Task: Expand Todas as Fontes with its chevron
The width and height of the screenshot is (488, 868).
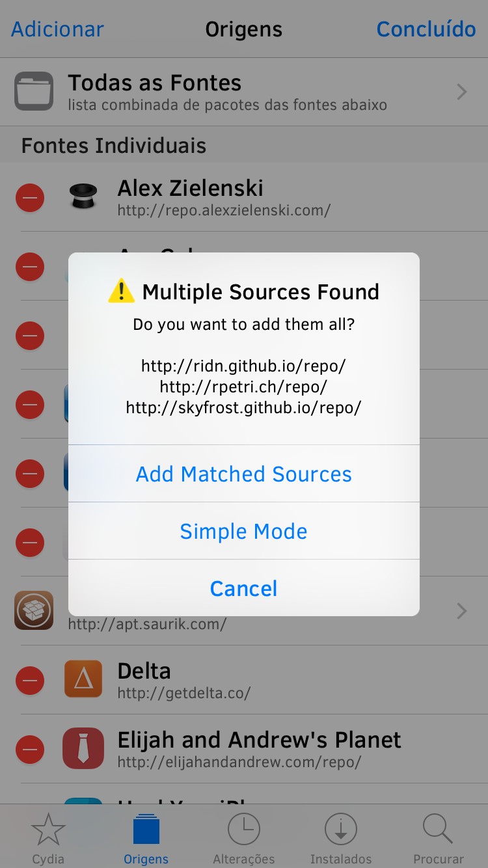Action: tap(462, 92)
